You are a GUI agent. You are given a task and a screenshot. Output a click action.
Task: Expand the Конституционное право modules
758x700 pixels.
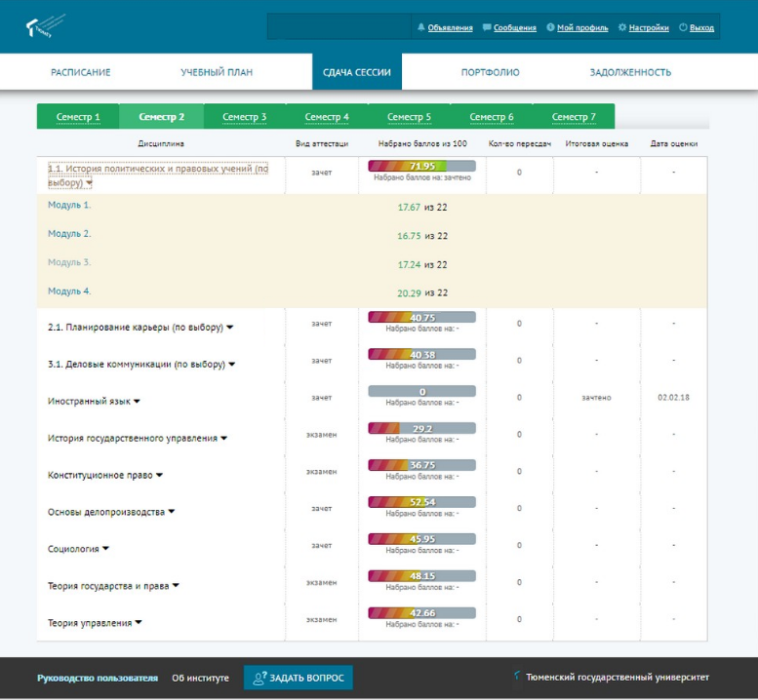tap(160, 475)
